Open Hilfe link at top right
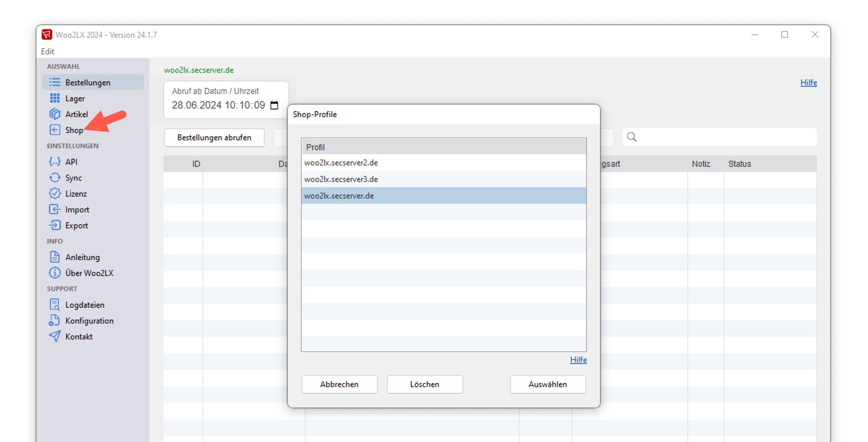 tap(809, 82)
